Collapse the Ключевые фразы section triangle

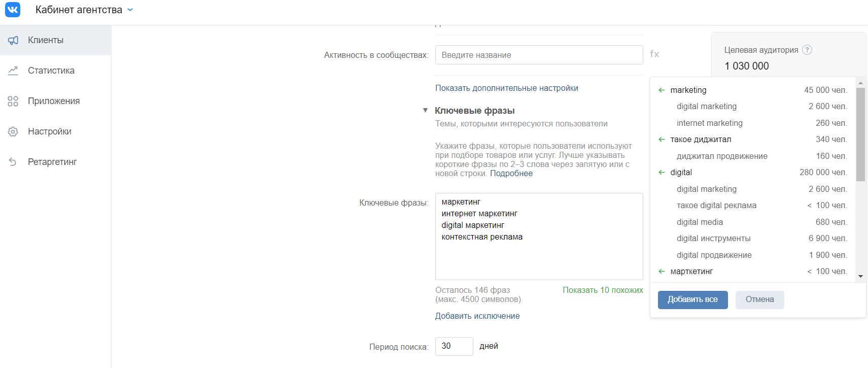pos(425,110)
